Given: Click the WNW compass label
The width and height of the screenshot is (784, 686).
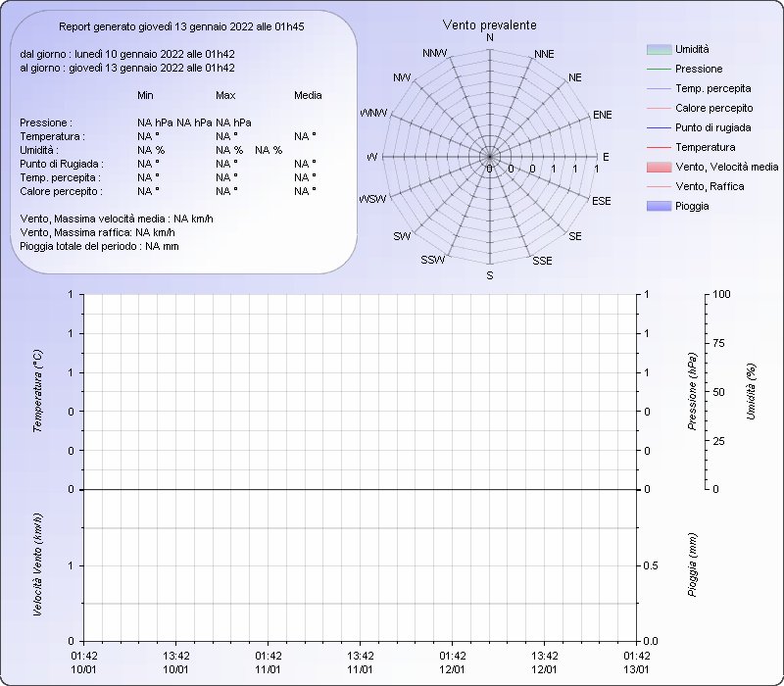Looking at the screenshot, I should (x=373, y=114).
